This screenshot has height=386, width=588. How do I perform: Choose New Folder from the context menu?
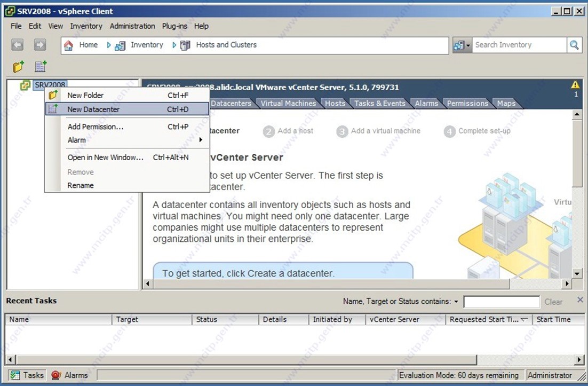coord(127,95)
